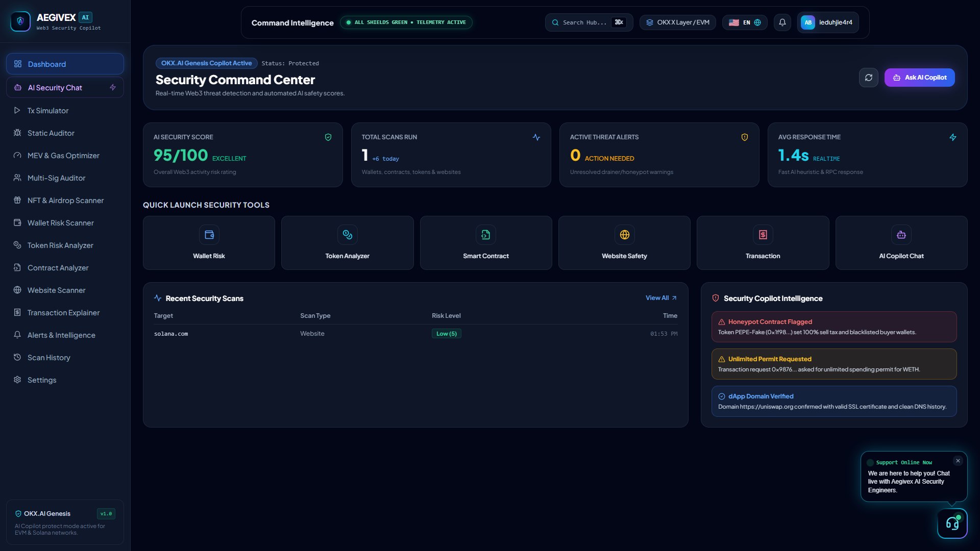
Task: Click the v1.0 version badge
Action: (106, 514)
